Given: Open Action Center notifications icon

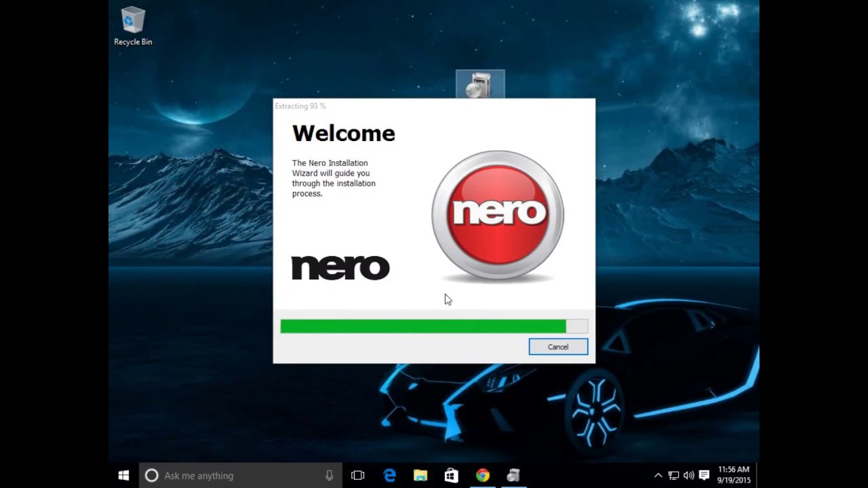Looking at the screenshot, I should (704, 475).
